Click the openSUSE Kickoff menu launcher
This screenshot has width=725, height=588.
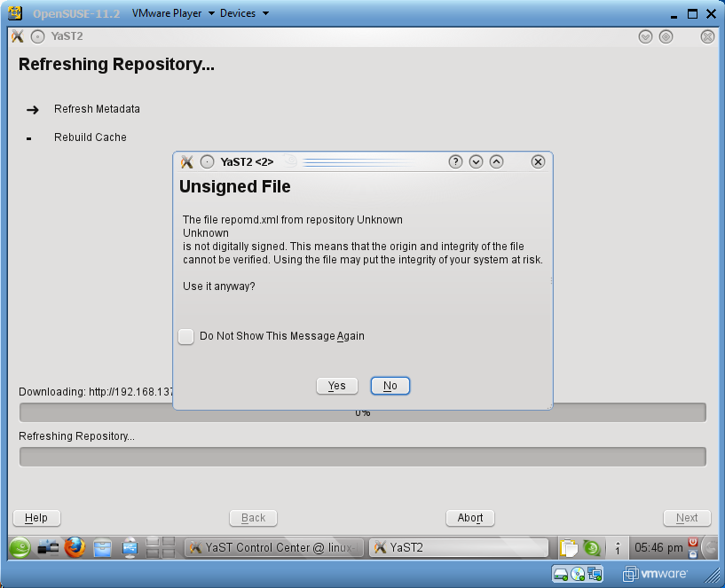click(x=20, y=548)
